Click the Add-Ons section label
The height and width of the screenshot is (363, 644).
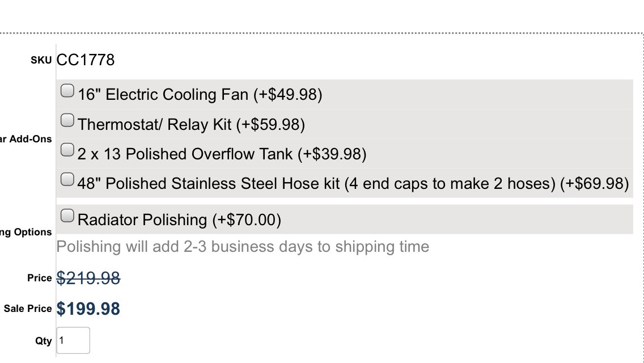[26, 139]
